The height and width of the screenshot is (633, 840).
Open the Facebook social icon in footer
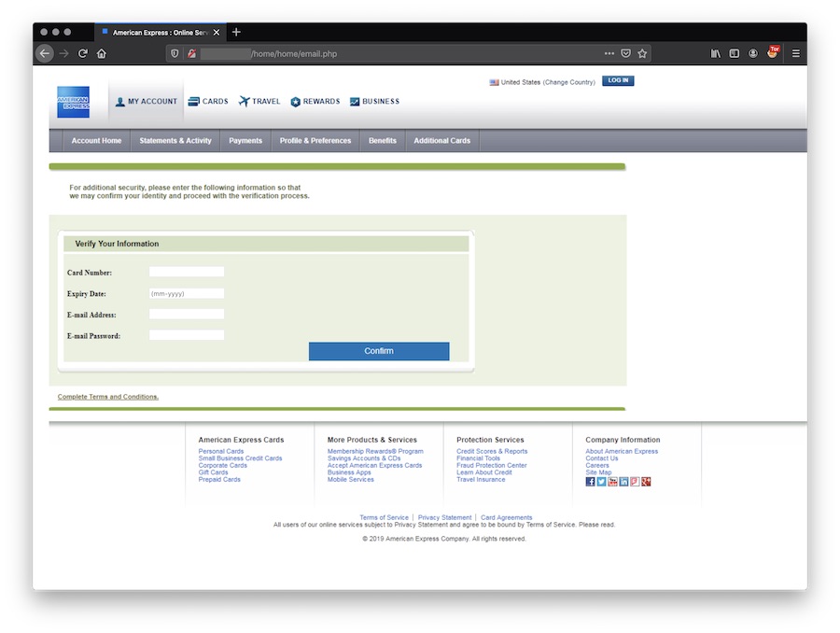point(590,482)
